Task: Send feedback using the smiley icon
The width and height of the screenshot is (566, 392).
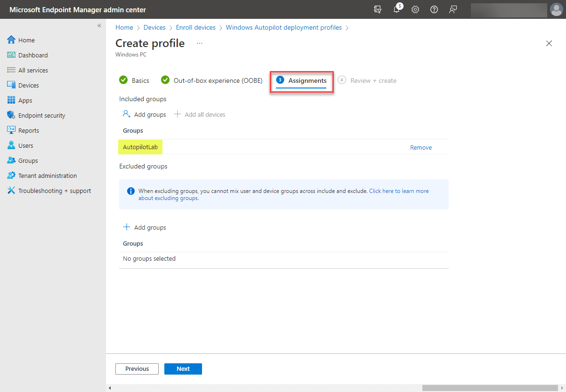Action: click(453, 9)
